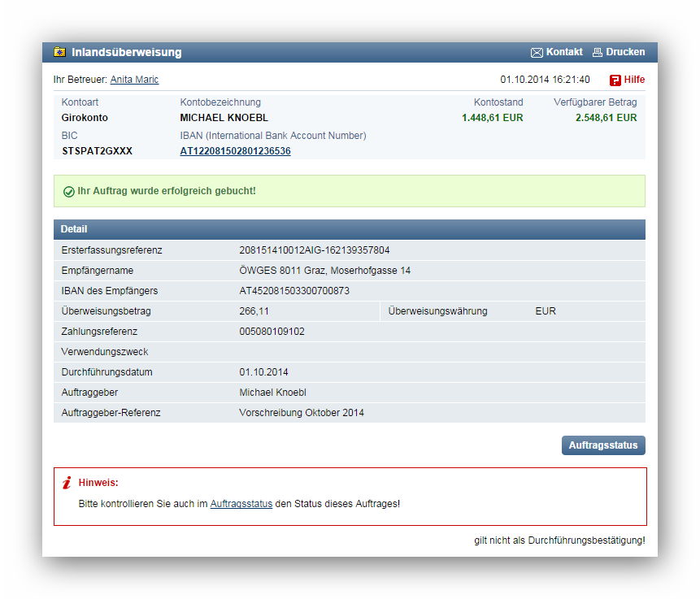This screenshot has height=599, width=700.
Task: Click the green success checkmark icon
Action: click(x=69, y=192)
